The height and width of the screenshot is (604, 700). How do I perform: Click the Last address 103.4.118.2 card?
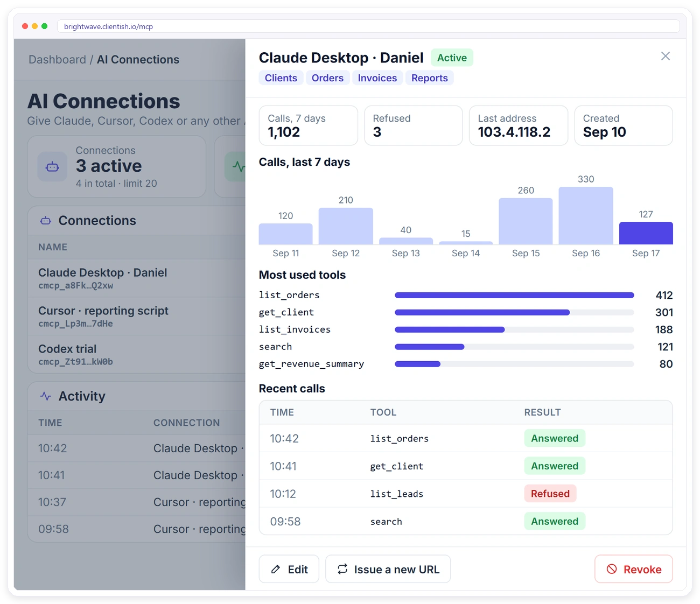click(519, 125)
